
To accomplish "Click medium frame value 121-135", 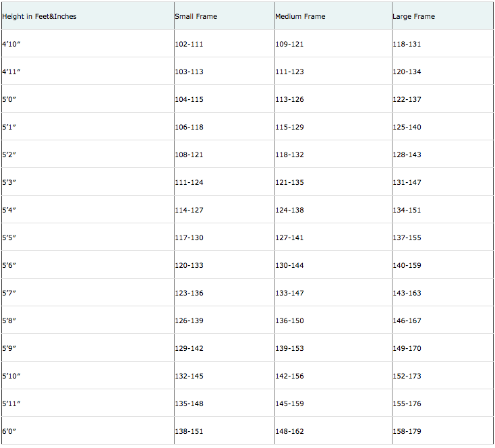I will click(x=289, y=182).
